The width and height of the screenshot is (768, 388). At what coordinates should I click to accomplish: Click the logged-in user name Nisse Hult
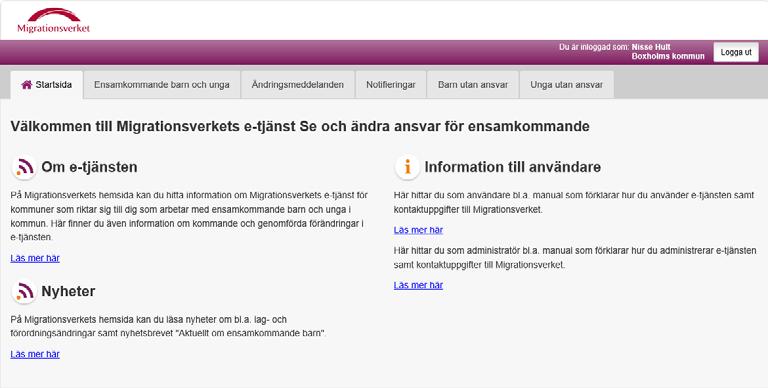click(651, 47)
